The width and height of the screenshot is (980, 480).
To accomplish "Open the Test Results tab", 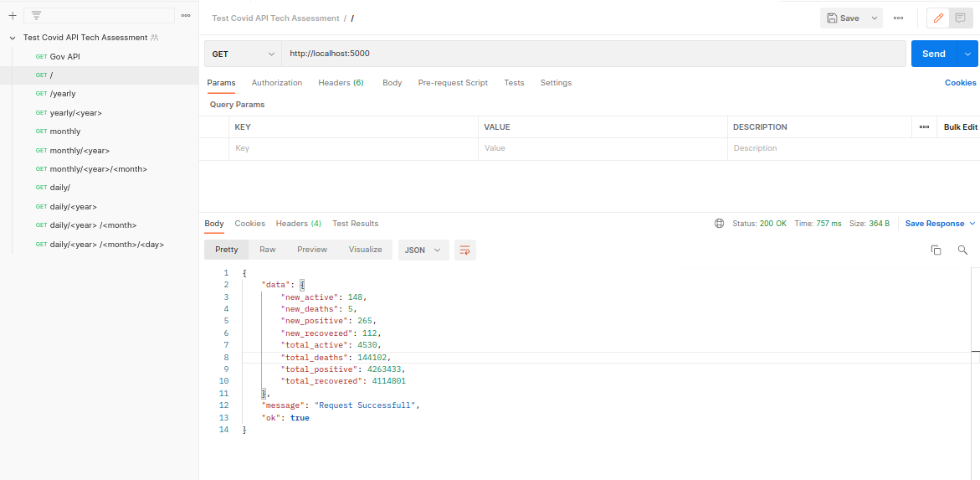I will (355, 224).
